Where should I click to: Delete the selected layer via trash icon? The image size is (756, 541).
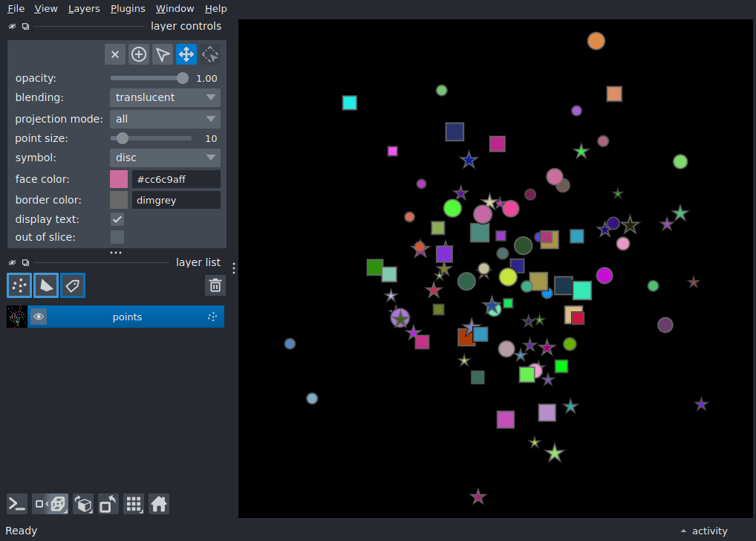[x=215, y=285]
